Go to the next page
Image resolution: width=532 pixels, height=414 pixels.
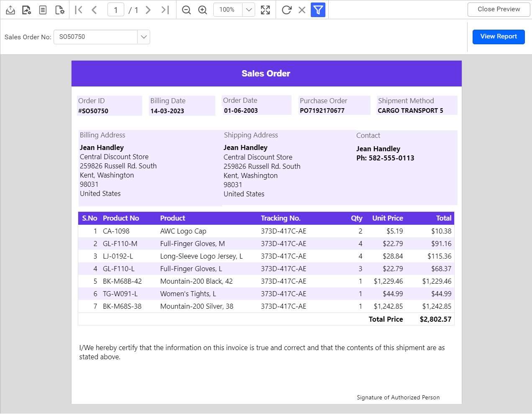(148, 10)
